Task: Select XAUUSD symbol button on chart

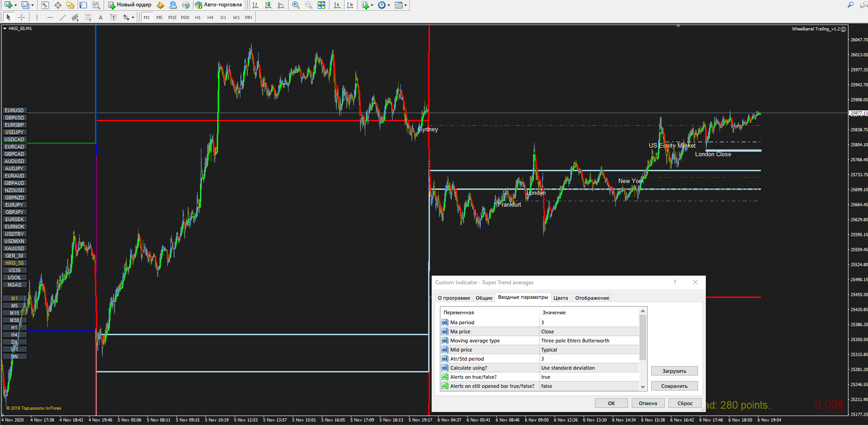Action: 15,248
